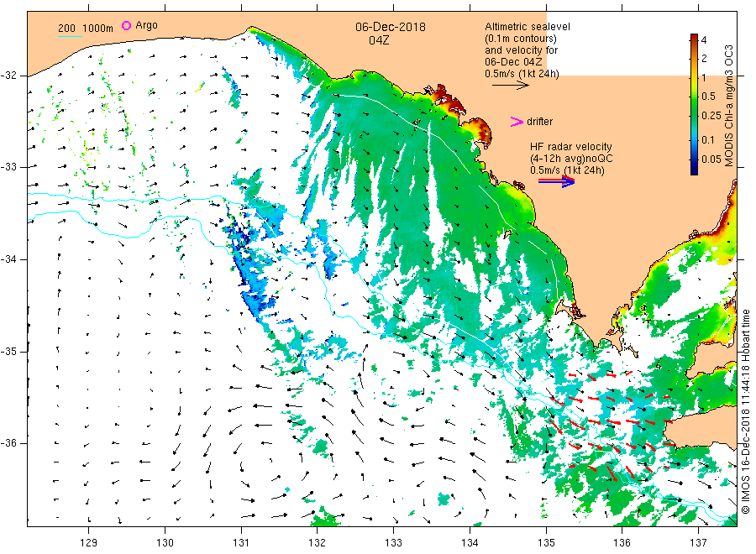Click the IMOS copyright timestamp text

[x=746, y=412]
